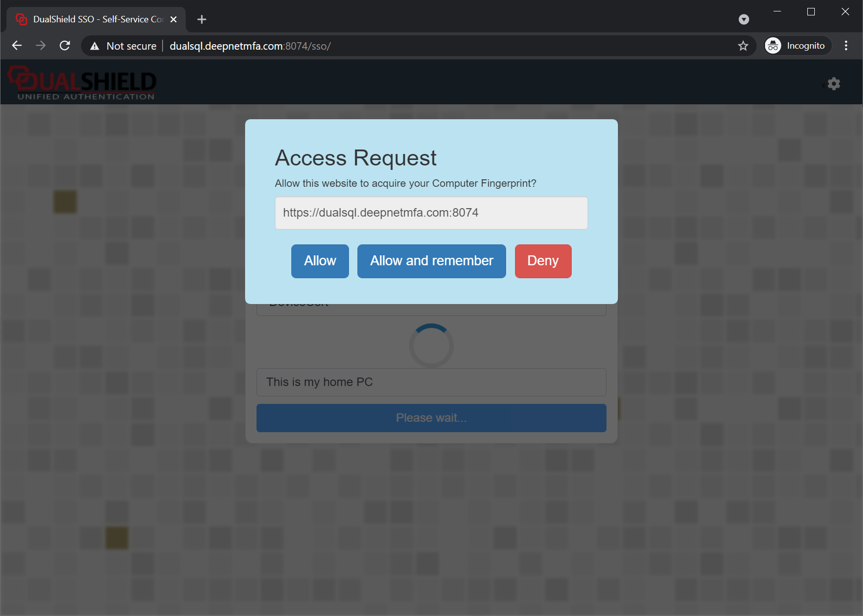Open a new browser tab

[x=201, y=19]
